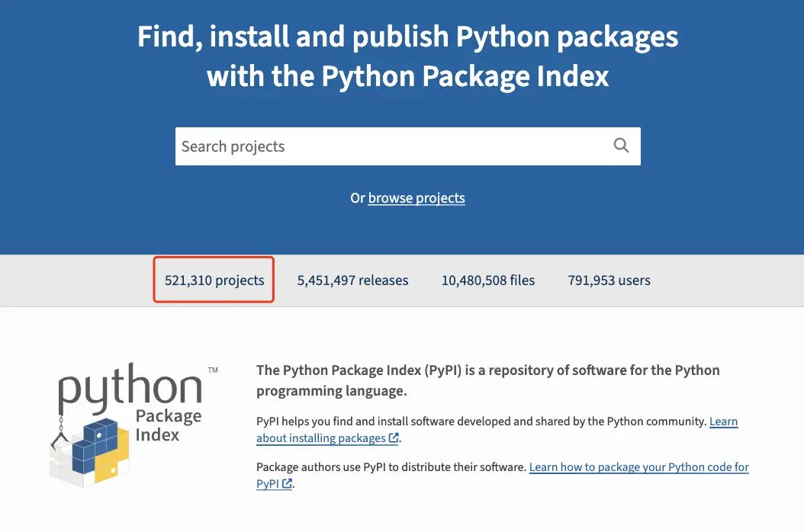The image size is (804, 532).
Task: Click the 'Package authors use PyPI' sentence
Action: click(x=391, y=467)
